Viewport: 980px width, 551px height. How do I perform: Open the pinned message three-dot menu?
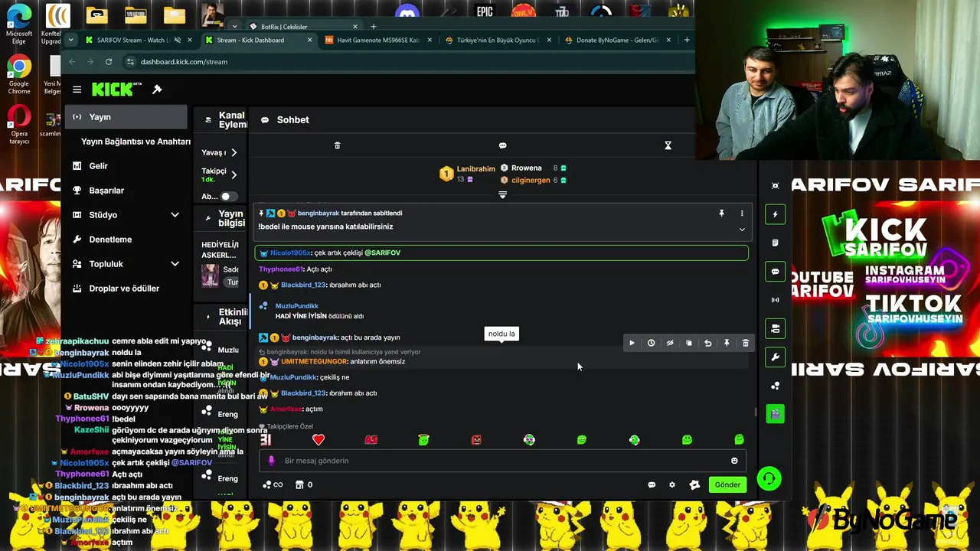tap(741, 214)
